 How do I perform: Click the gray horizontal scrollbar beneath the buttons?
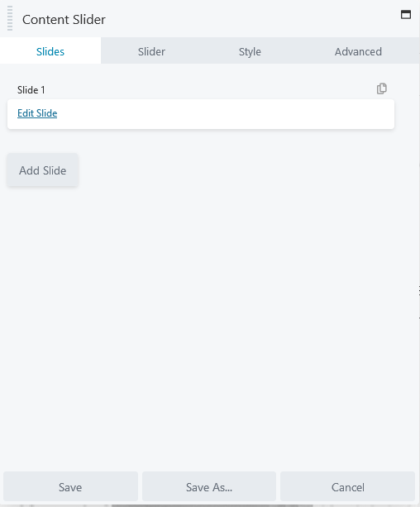(212, 505)
